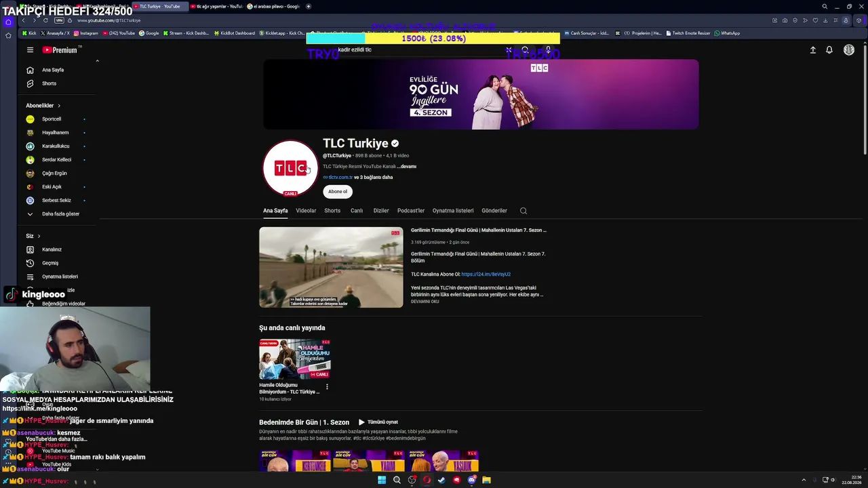Open Windows taskbar search
This screenshot has width=868, height=488.
tap(397, 481)
